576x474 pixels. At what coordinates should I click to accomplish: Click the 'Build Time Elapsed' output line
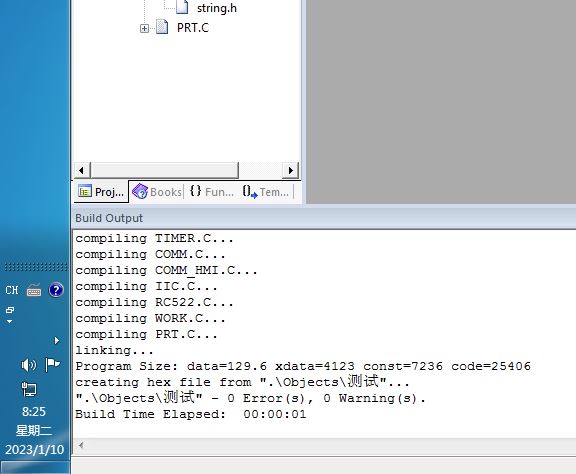[191, 414]
